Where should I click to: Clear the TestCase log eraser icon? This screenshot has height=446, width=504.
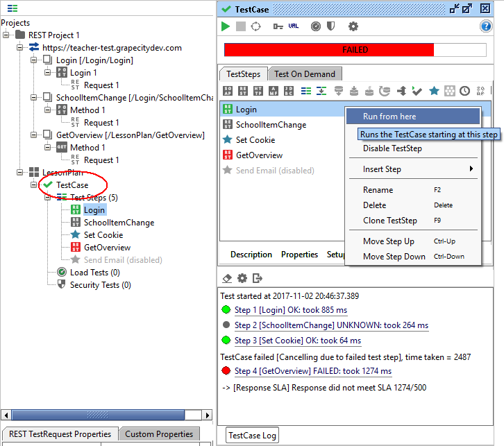click(227, 278)
